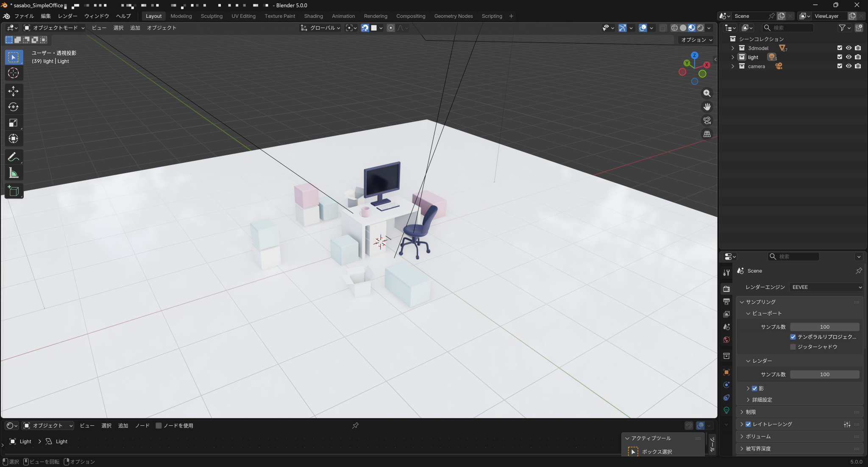Screen dimensions: 868x467
Task: Enable the ジッターシャドウ checkbox
Action: pyautogui.click(x=793, y=347)
